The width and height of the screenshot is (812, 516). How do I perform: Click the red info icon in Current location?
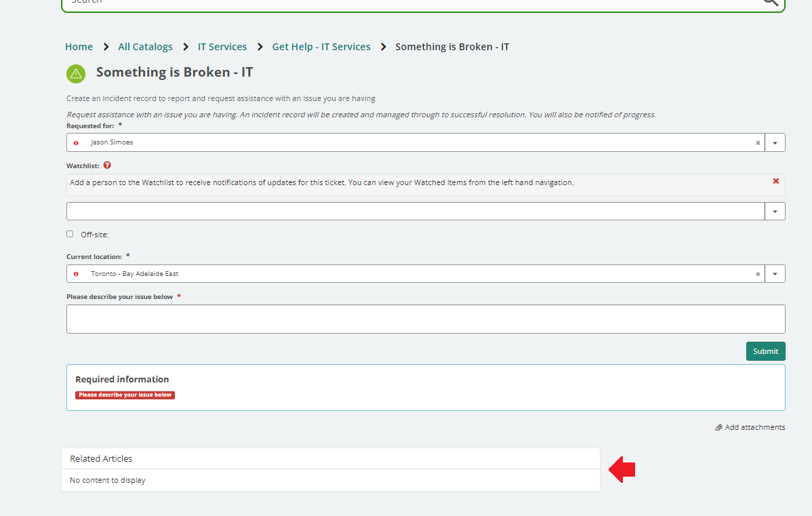click(76, 274)
